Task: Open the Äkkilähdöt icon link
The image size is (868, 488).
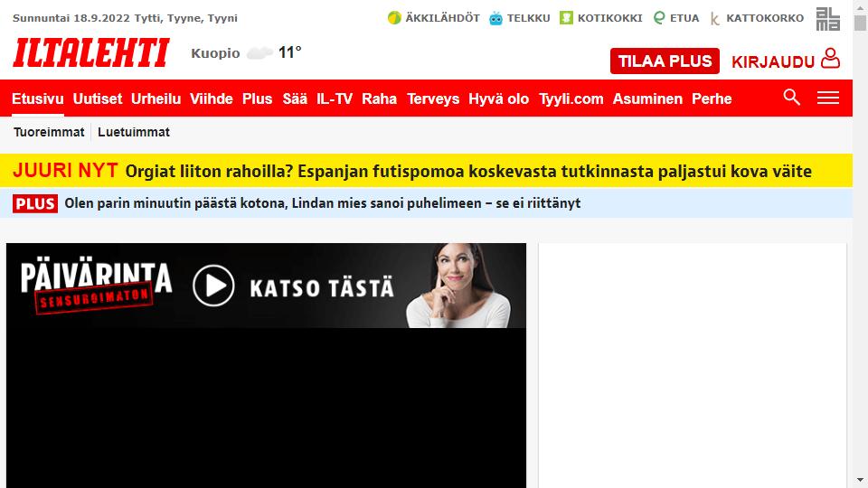Action: [394, 18]
